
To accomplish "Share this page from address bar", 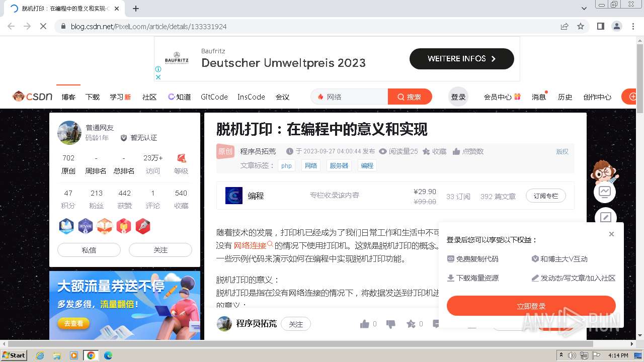I will [565, 26].
